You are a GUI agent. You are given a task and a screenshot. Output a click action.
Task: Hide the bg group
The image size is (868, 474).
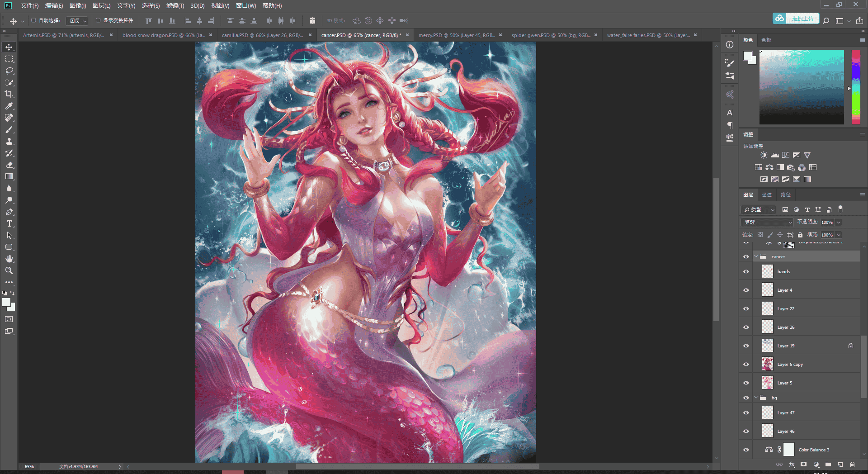pyautogui.click(x=746, y=398)
